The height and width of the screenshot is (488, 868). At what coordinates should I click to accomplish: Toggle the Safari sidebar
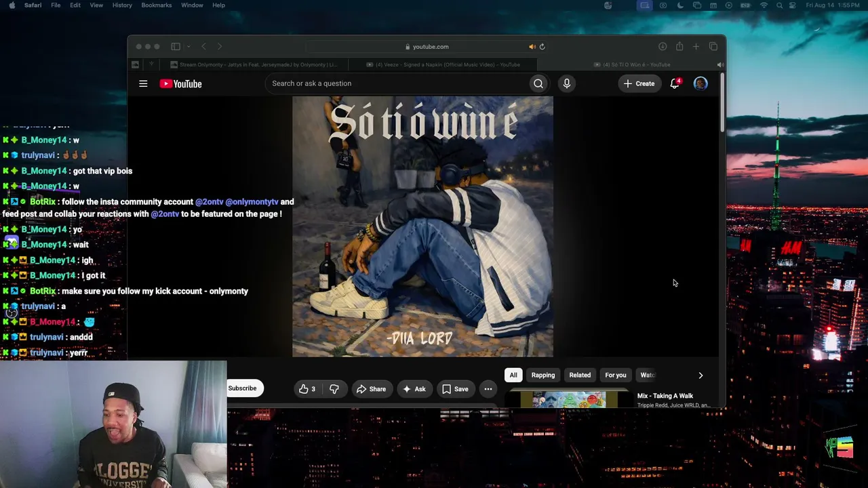pyautogui.click(x=176, y=47)
